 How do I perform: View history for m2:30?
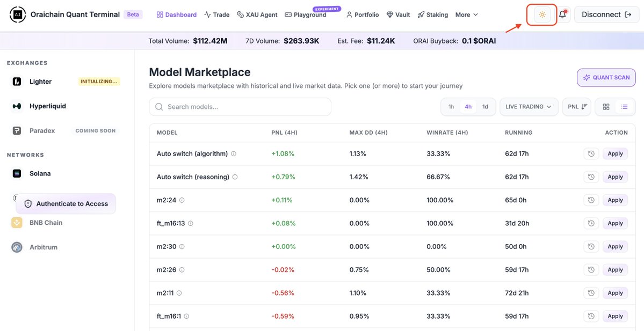(591, 247)
